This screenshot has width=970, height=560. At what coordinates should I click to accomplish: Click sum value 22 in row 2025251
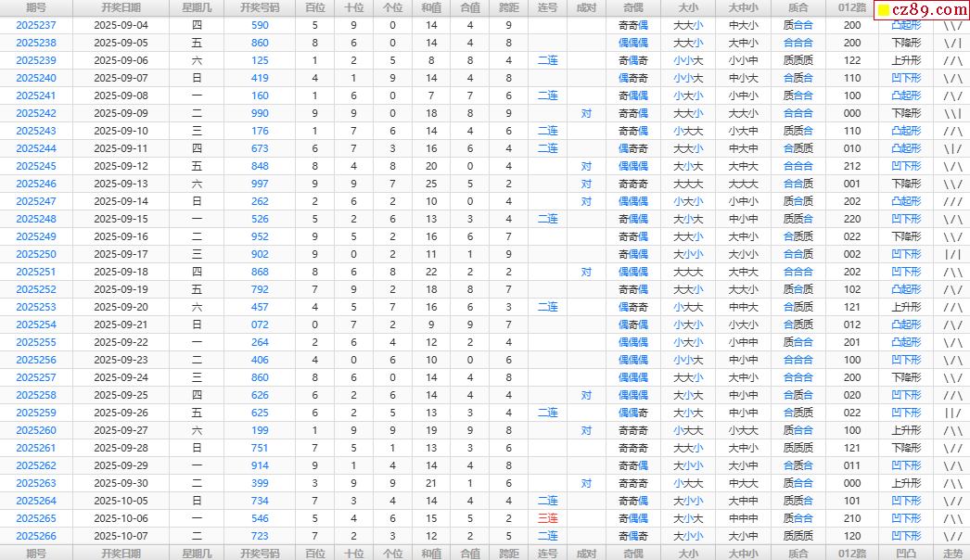(431, 272)
